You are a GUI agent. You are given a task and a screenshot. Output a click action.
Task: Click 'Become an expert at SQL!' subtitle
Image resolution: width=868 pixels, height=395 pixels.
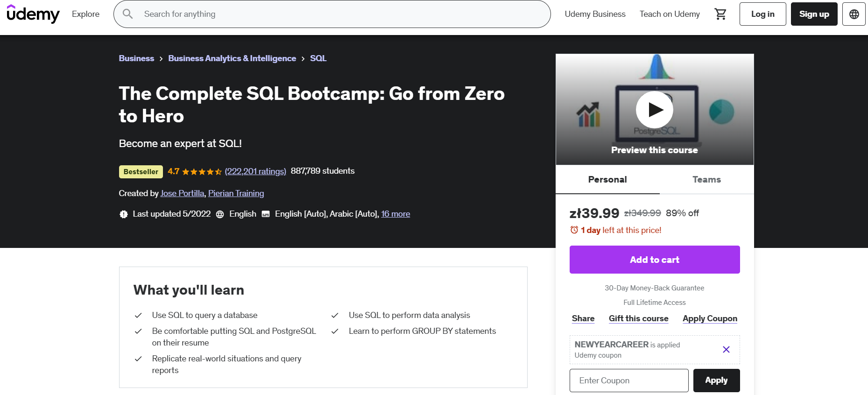pos(180,143)
